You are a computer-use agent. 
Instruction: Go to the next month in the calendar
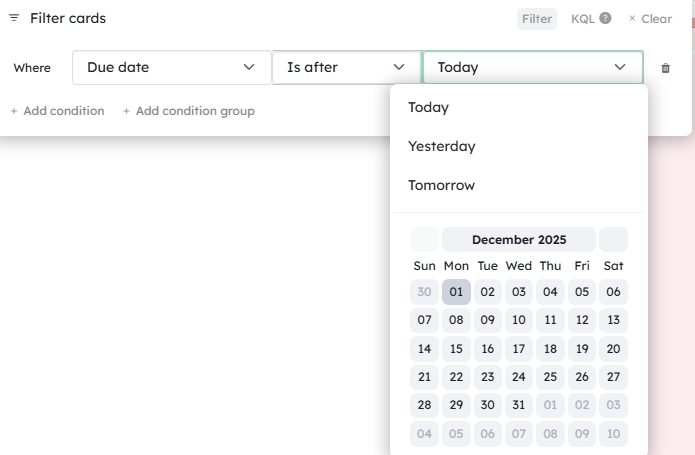point(613,240)
